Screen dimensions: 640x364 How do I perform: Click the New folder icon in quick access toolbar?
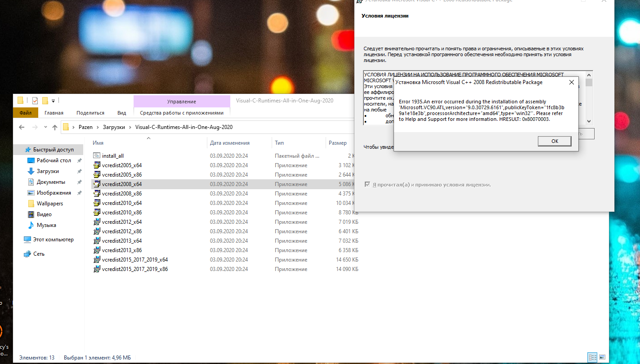[x=45, y=101]
